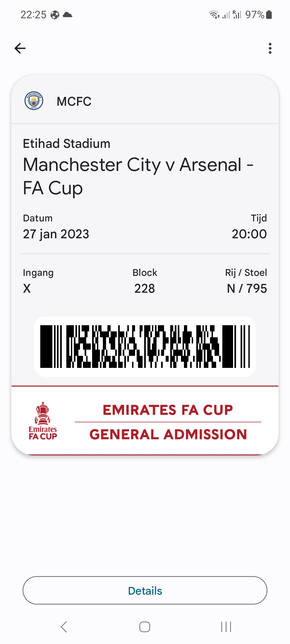Screen dimensions: 290x644
Task: Open the three-dot overflow menu
Action: [270, 48]
